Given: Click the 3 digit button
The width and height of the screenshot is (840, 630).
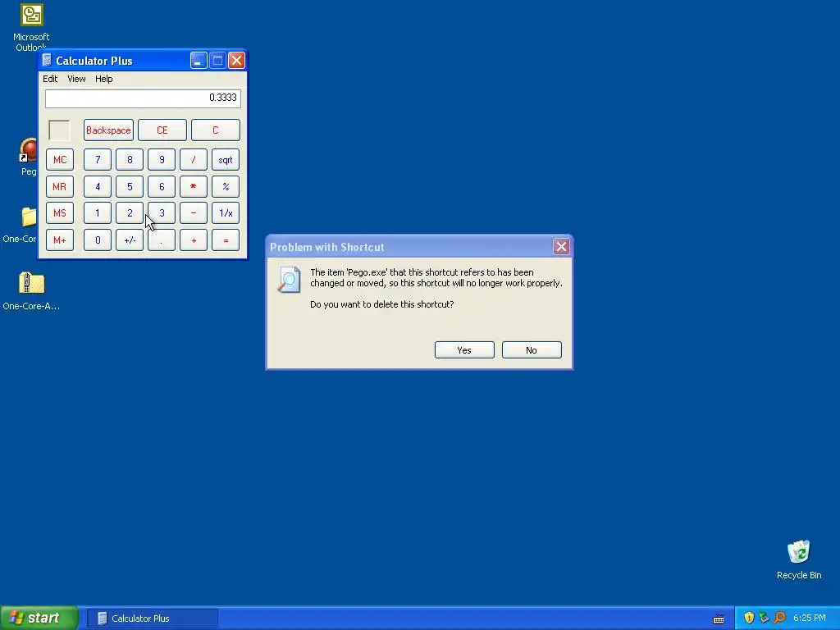Looking at the screenshot, I should point(162,213).
